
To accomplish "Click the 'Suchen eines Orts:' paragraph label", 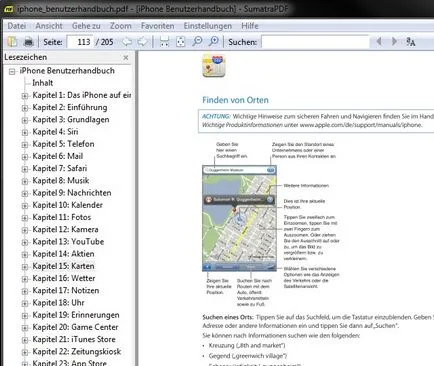I will [x=228, y=317].
